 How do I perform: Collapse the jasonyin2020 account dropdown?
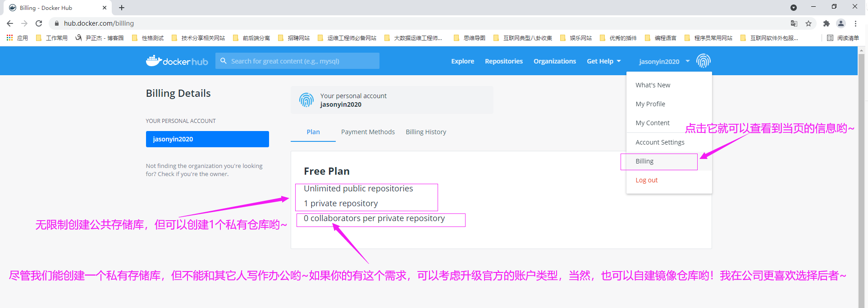tap(664, 61)
